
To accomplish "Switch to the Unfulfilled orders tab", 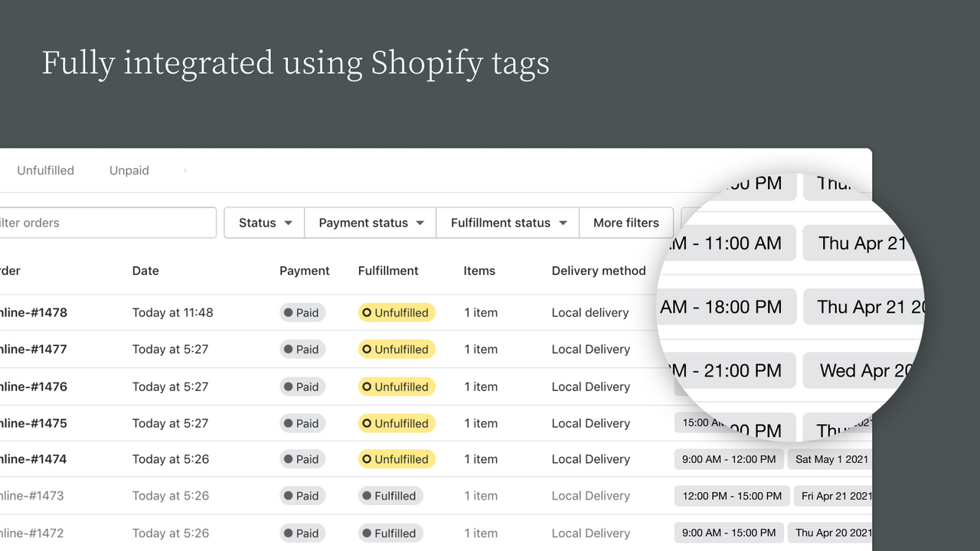I will (x=45, y=171).
